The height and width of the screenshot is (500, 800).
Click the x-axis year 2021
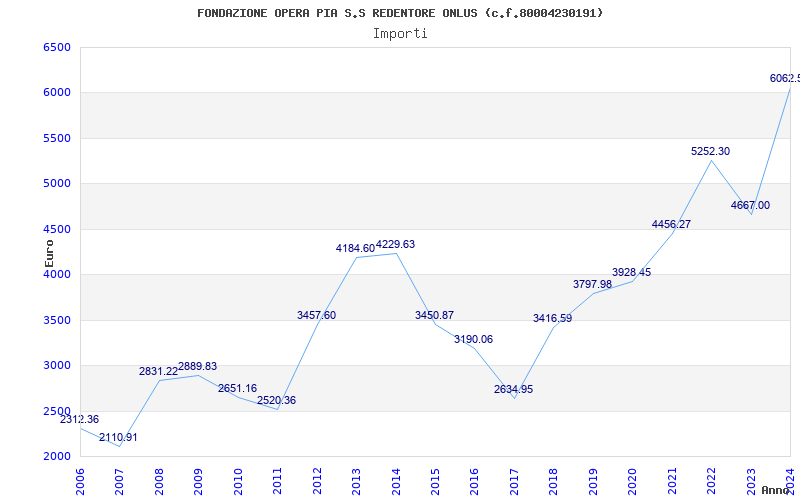tap(672, 482)
